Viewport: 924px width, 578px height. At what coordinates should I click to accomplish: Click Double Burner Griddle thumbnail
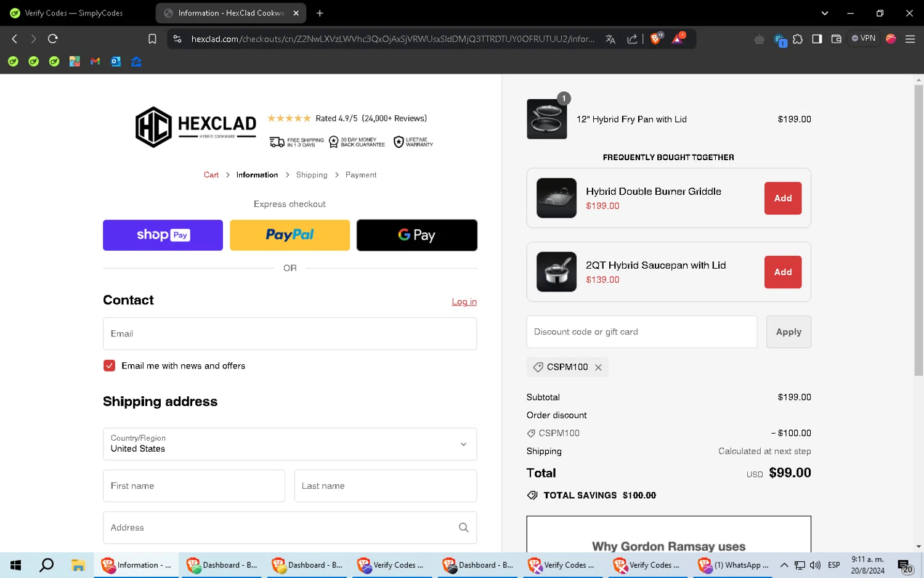pyautogui.click(x=556, y=198)
